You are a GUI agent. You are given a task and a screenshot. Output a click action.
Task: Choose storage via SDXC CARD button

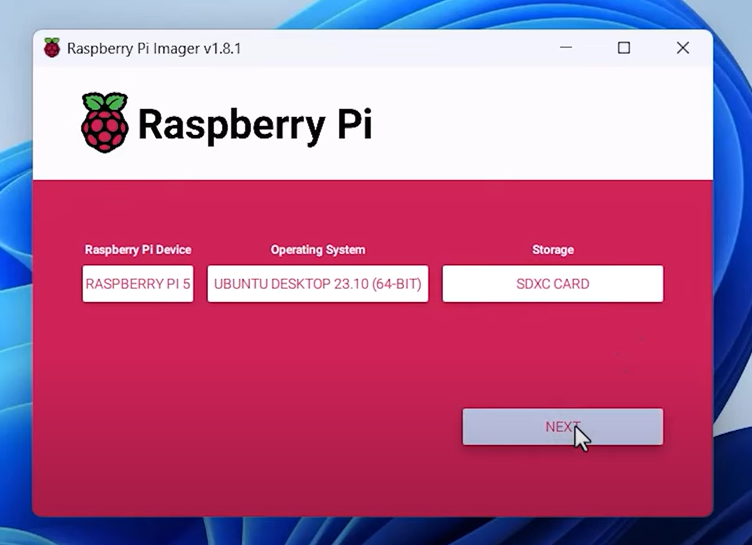coord(552,284)
